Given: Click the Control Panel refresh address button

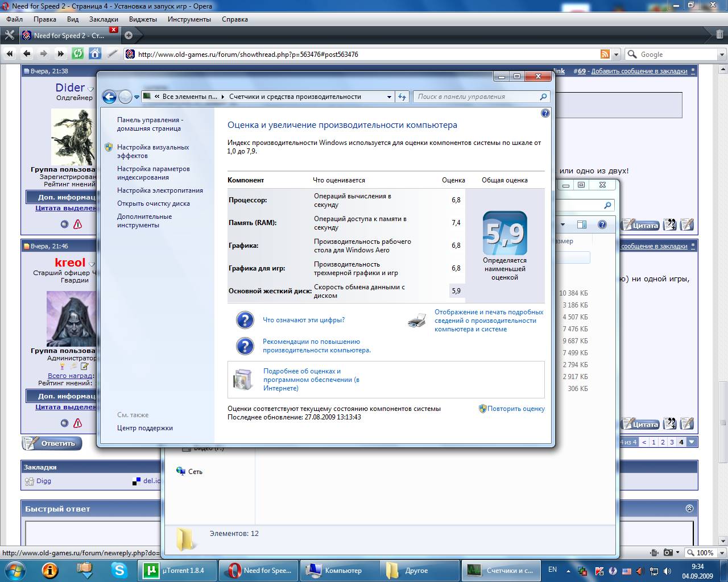Looking at the screenshot, I should pyautogui.click(x=403, y=97).
